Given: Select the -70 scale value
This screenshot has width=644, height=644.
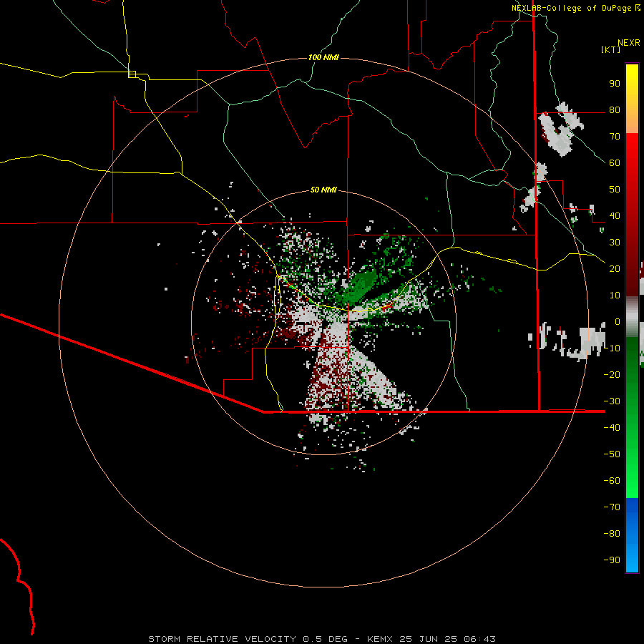Looking at the screenshot, I should click(612, 507).
